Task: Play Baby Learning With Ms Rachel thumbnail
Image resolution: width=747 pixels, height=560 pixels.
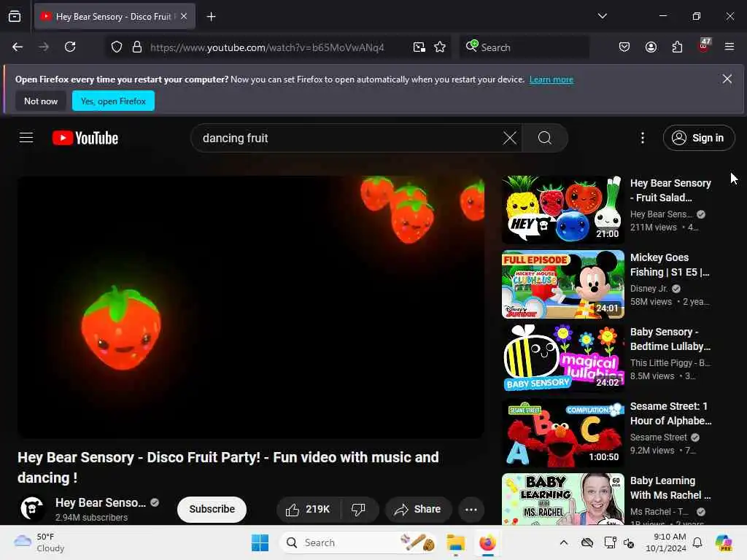Action: (562, 499)
